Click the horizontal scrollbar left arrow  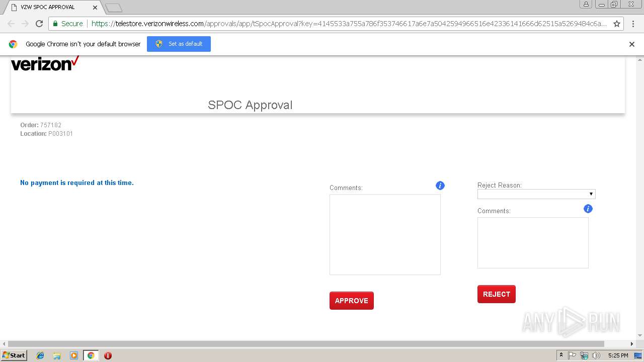(x=5, y=344)
